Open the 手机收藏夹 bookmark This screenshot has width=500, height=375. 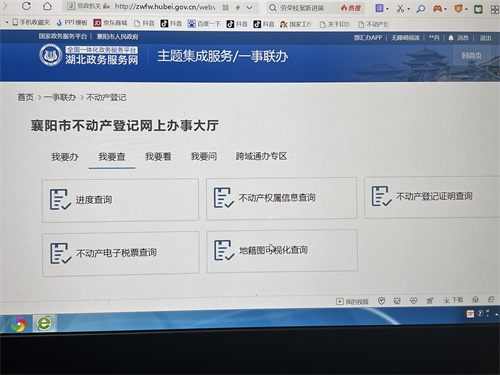(31, 22)
